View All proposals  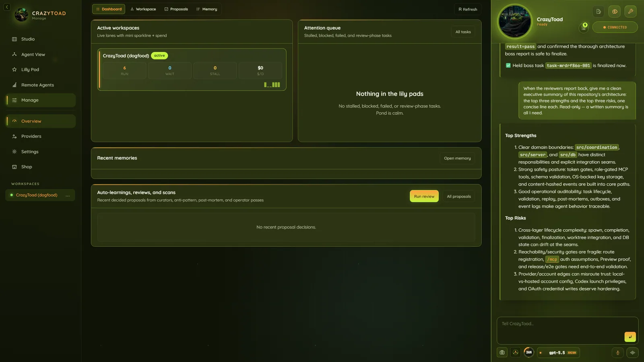click(459, 196)
